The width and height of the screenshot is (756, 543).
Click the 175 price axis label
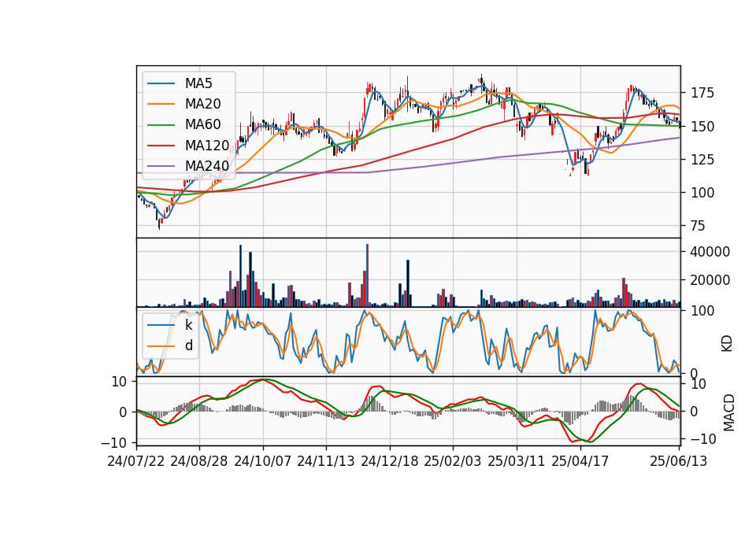pos(702,93)
